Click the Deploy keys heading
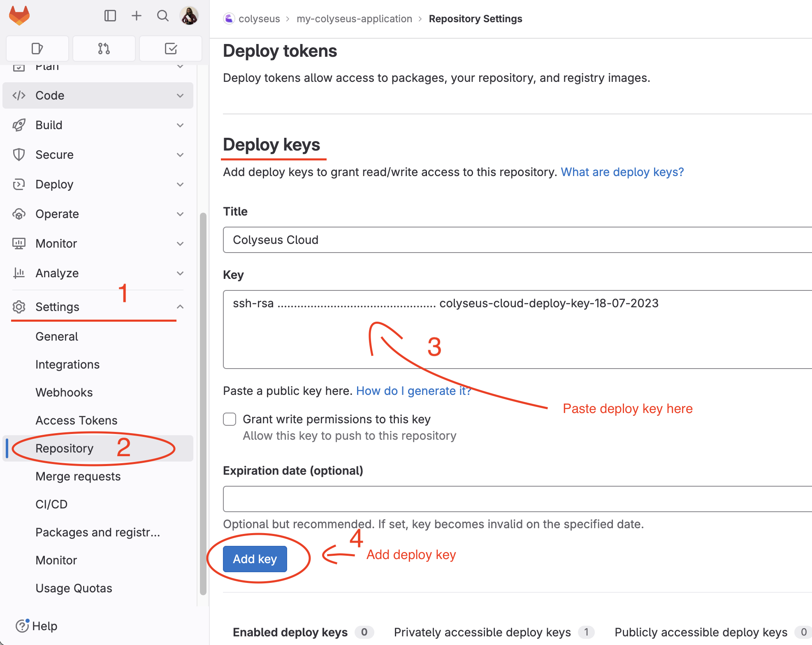Viewport: 812px width, 645px height. pyautogui.click(x=271, y=145)
